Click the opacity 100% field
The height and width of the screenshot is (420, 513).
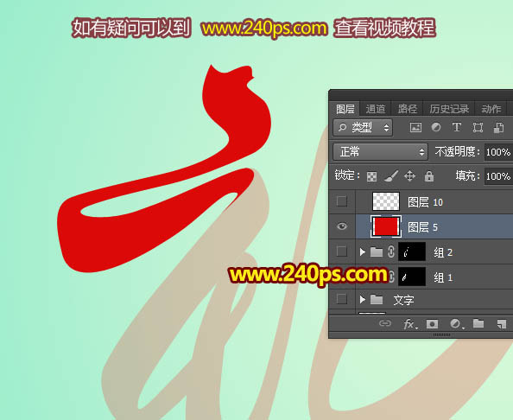[x=498, y=152]
